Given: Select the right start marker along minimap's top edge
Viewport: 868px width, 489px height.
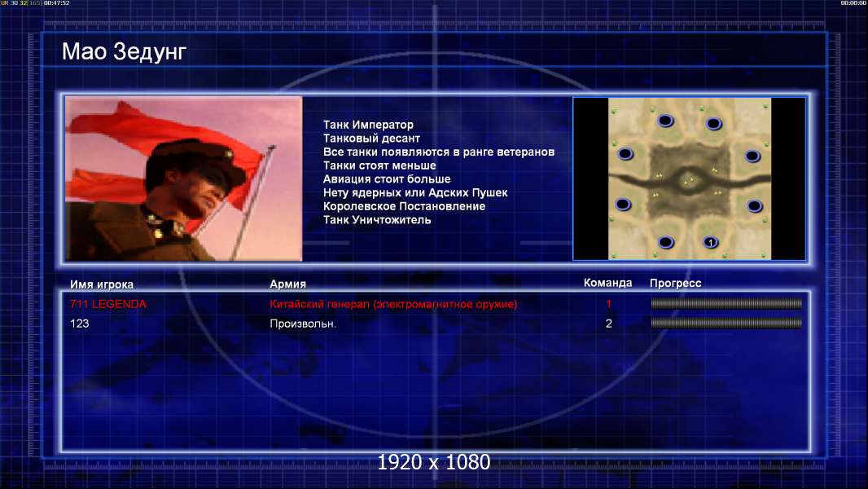Looking at the screenshot, I should point(713,124).
